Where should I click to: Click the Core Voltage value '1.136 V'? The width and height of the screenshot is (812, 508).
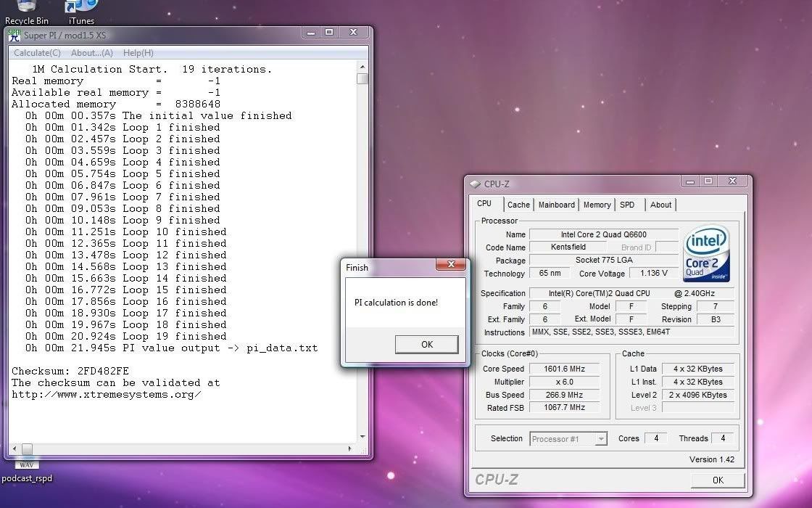click(653, 273)
